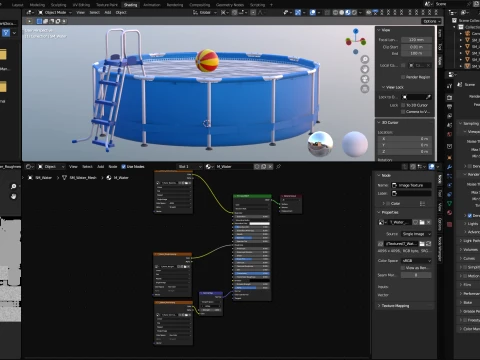
Task: Edit the node Name field Image Texture
Action: 411,185
